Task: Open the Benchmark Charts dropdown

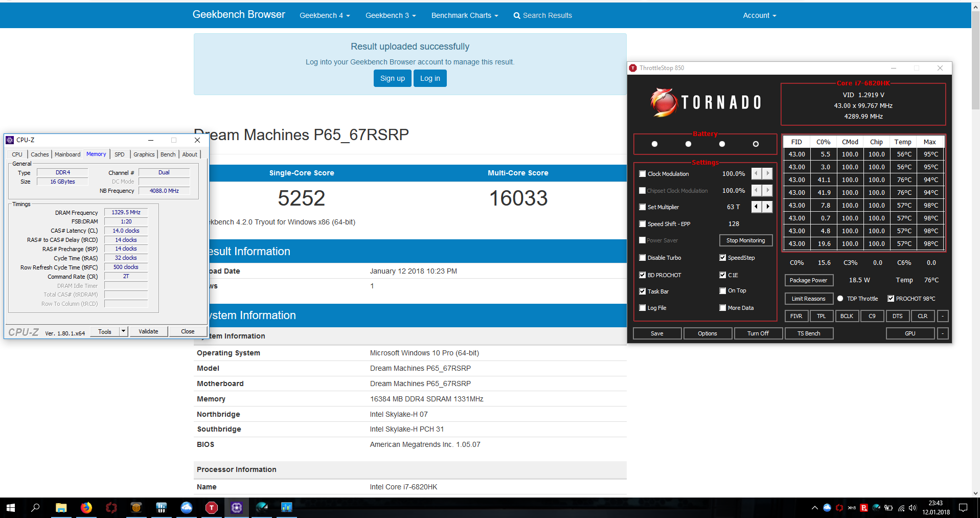Action: click(x=465, y=15)
